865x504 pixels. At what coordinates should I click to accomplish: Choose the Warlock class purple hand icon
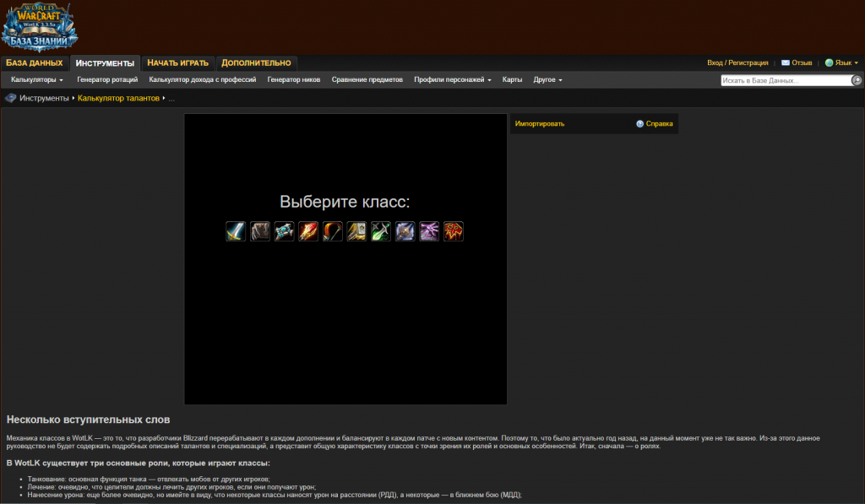(429, 231)
